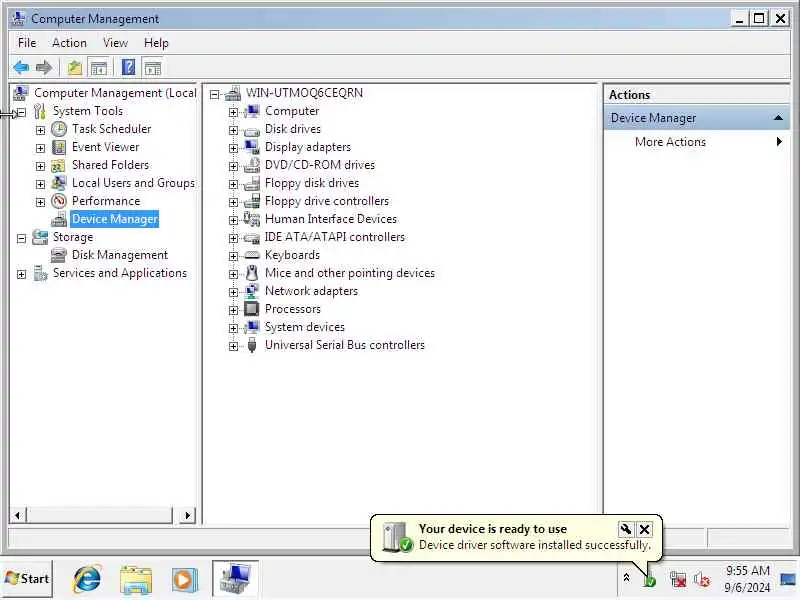Open Internet Explorer from the taskbar
800x600 pixels.
(87, 579)
